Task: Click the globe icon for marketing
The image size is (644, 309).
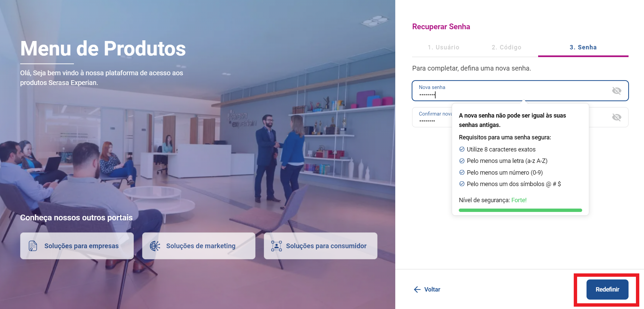Action: pos(155,246)
